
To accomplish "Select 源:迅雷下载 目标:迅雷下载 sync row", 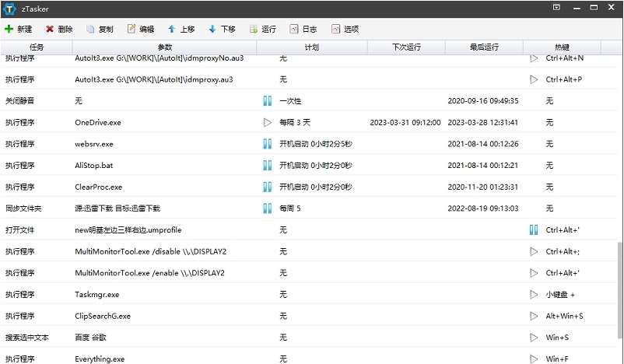I will click(309, 208).
